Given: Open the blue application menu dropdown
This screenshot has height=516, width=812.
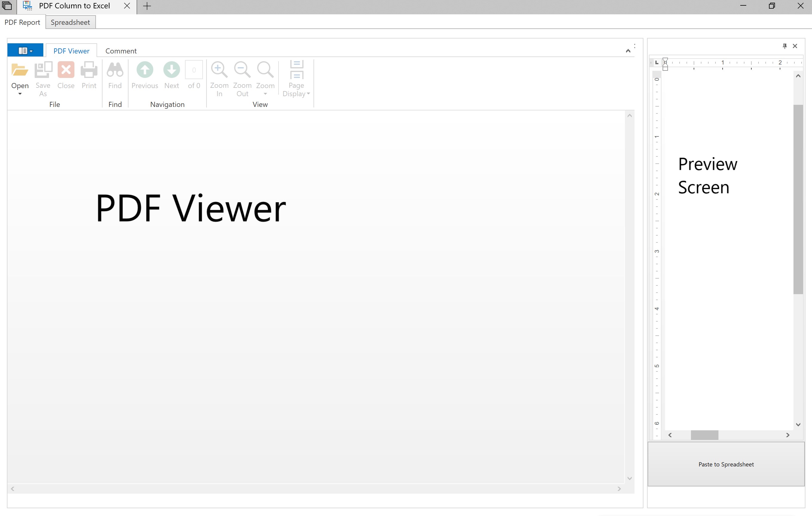Looking at the screenshot, I should [25, 50].
